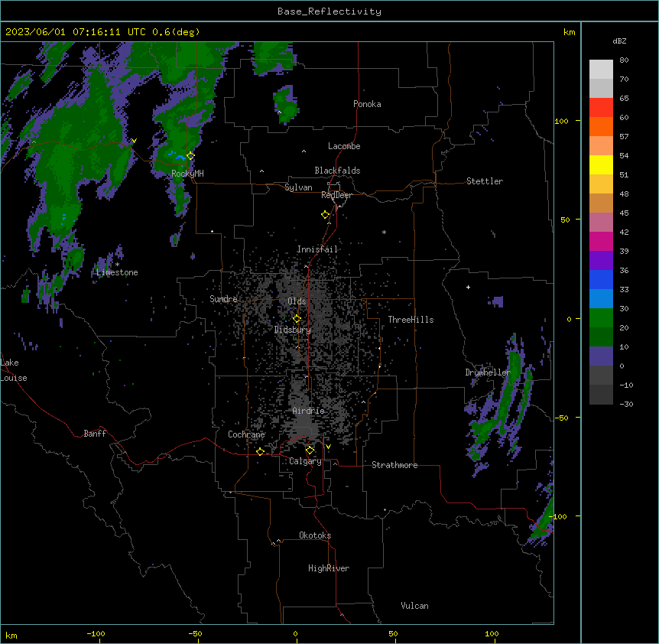Click the asterisk marker east of Innisfail
The image size is (659, 644).
[x=384, y=232]
